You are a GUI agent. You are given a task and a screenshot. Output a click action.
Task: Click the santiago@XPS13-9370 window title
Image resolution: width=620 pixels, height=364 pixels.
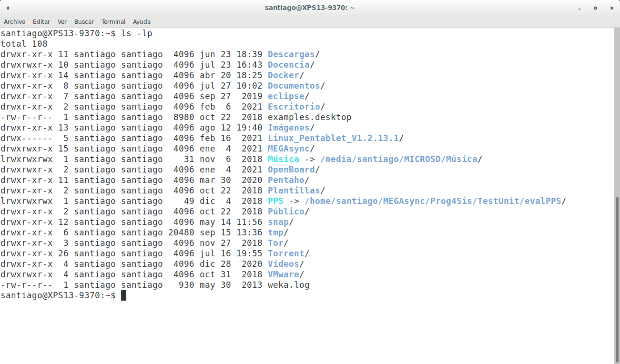[310, 8]
